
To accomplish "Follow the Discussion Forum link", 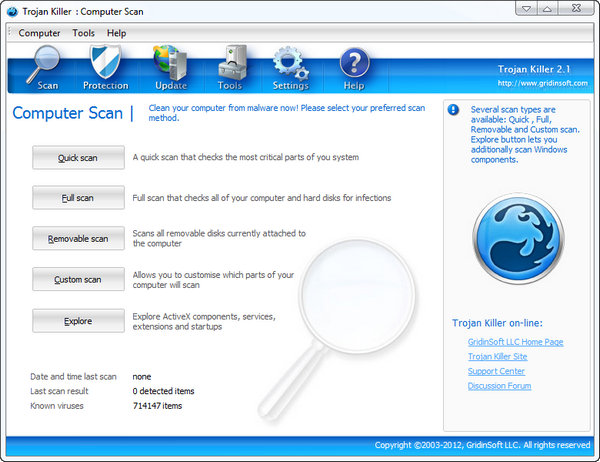I will pyautogui.click(x=499, y=386).
